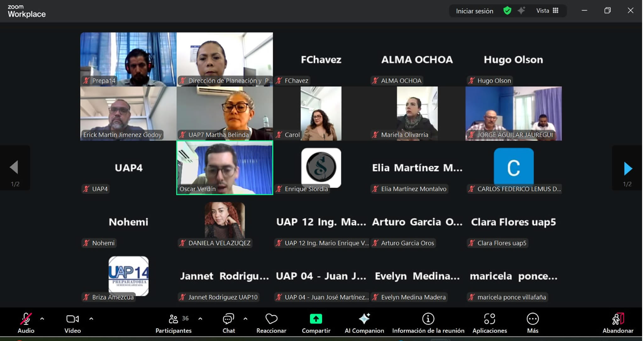Click Iniciar sesión button
The height and width of the screenshot is (341, 644).
[x=474, y=11]
